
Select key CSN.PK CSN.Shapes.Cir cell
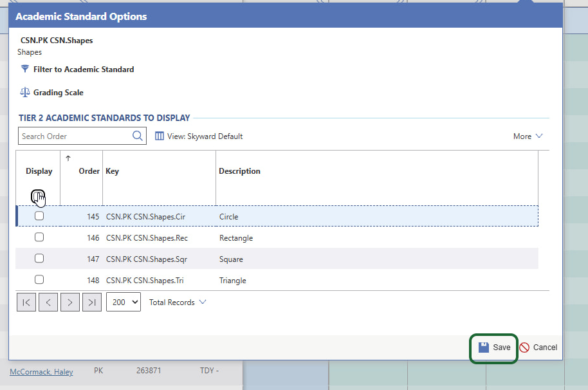tap(145, 217)
